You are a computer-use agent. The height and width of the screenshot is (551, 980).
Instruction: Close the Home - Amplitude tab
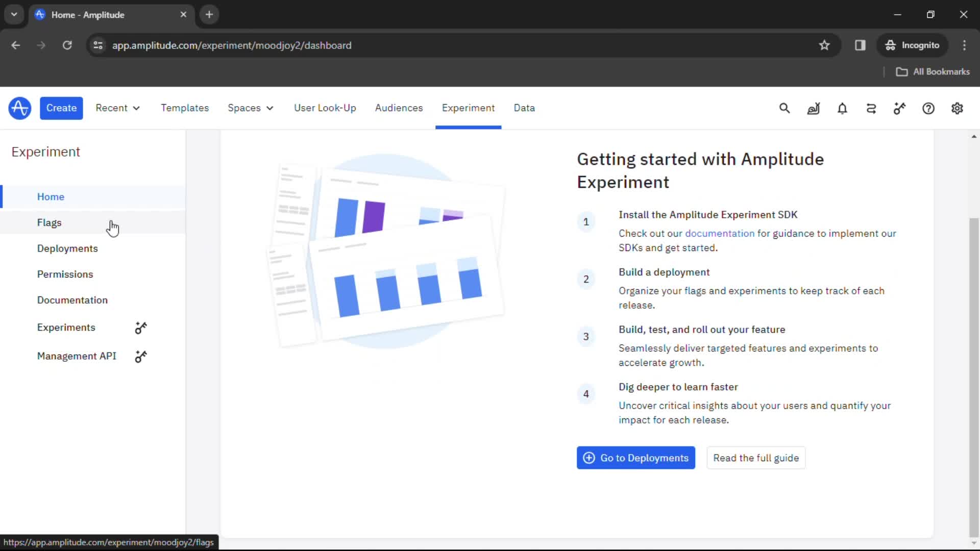coord(183,15)
